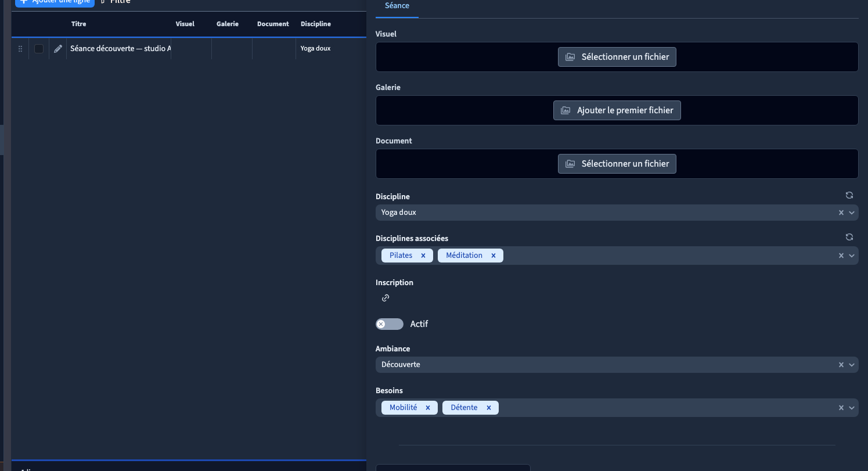Toggle the Actif switch
The height and width of the screenshot is (471, 868).
point(390,324)
